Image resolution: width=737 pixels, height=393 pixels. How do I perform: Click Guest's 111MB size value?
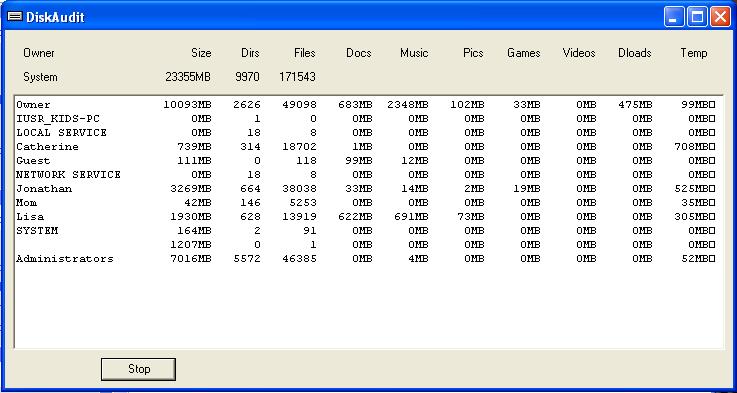coord(195,161)
